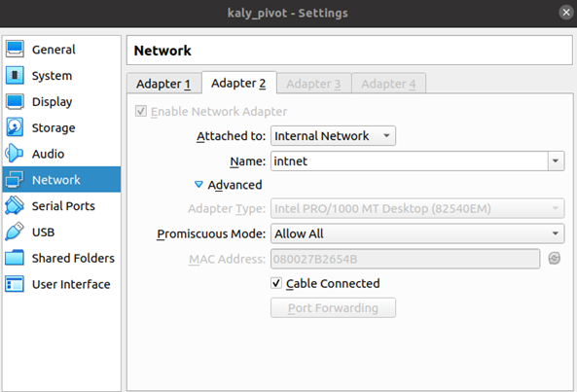Open the Shared Folders icon
Image resolution: width=577 pixels, height=392 pixels.
pyautogui.click(x=15, y=258)
